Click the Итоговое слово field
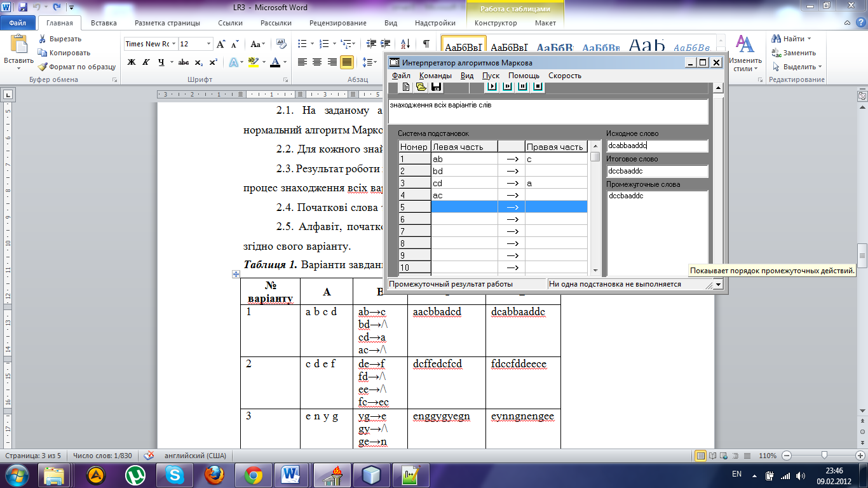The image size is (868, 488). pos(657,172)
